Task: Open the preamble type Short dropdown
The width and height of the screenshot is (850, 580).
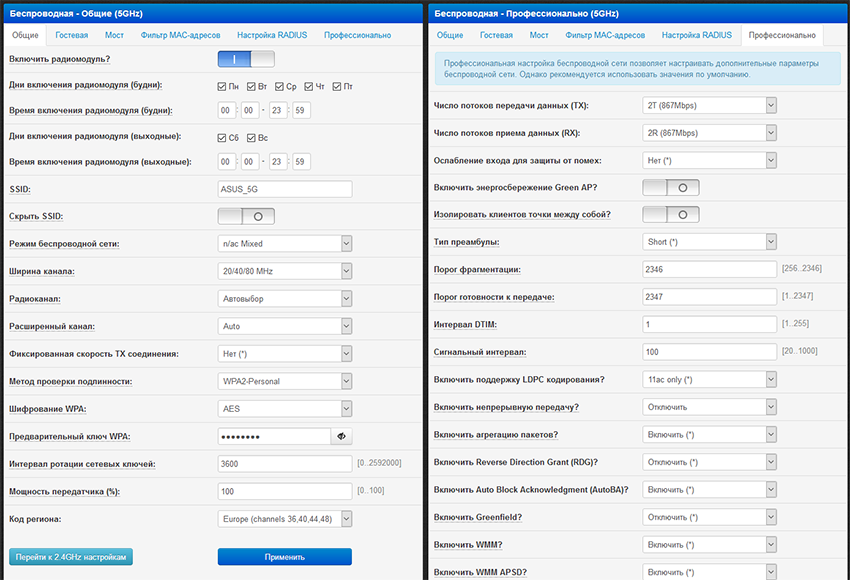Action: pyautogui.click(x=710, y=242)
